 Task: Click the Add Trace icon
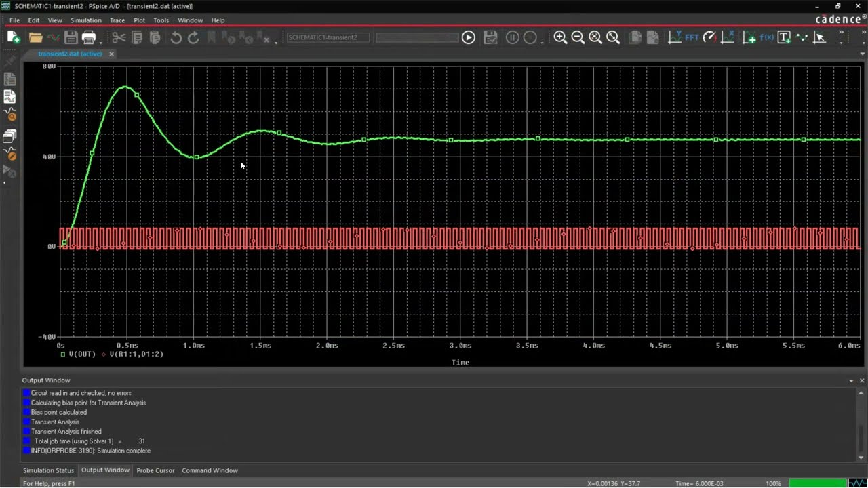(x=749, y=37)
